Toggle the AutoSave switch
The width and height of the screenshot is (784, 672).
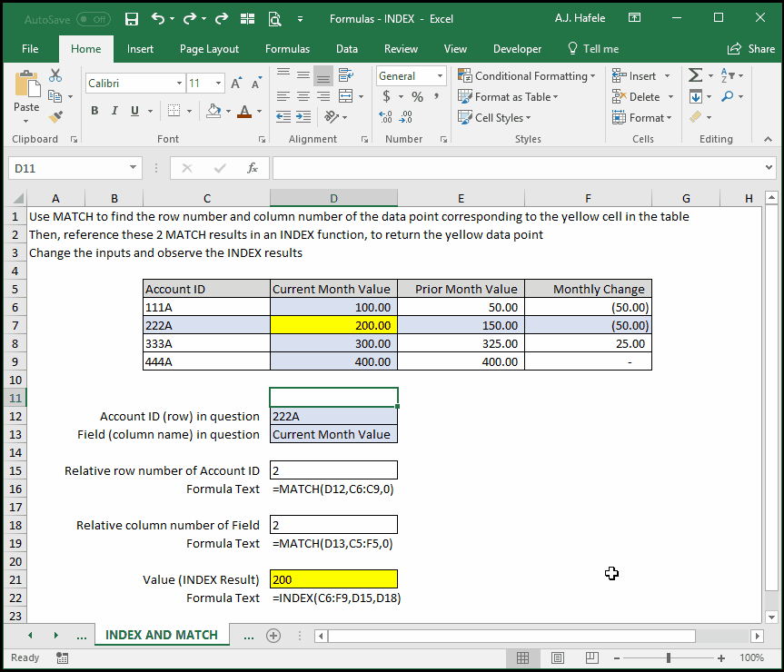[94, 19]
